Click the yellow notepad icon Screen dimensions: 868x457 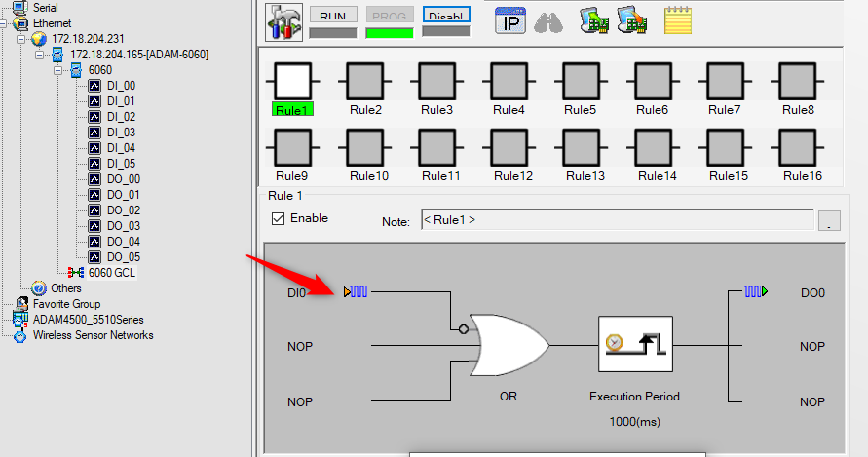pyautogui.click(x=678, y=20)
